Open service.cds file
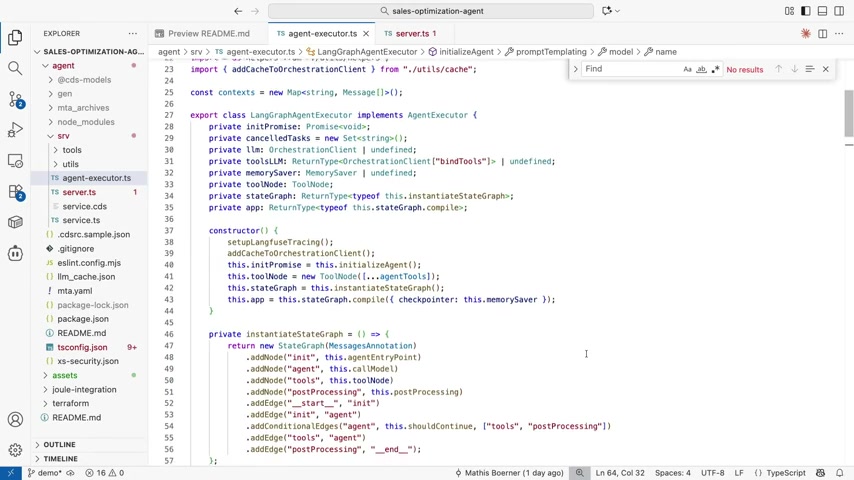The height and width of the screenshot is (480, 854). [89, 206]
